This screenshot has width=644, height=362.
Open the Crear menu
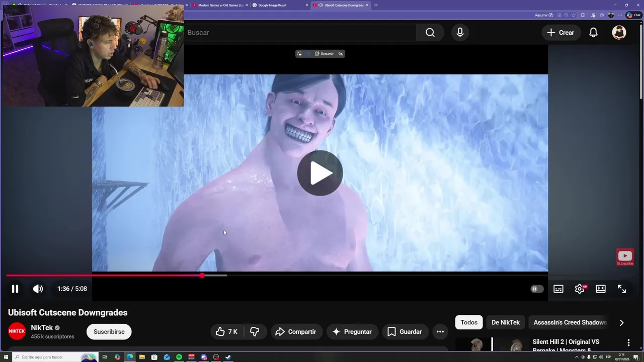(560, 32)
